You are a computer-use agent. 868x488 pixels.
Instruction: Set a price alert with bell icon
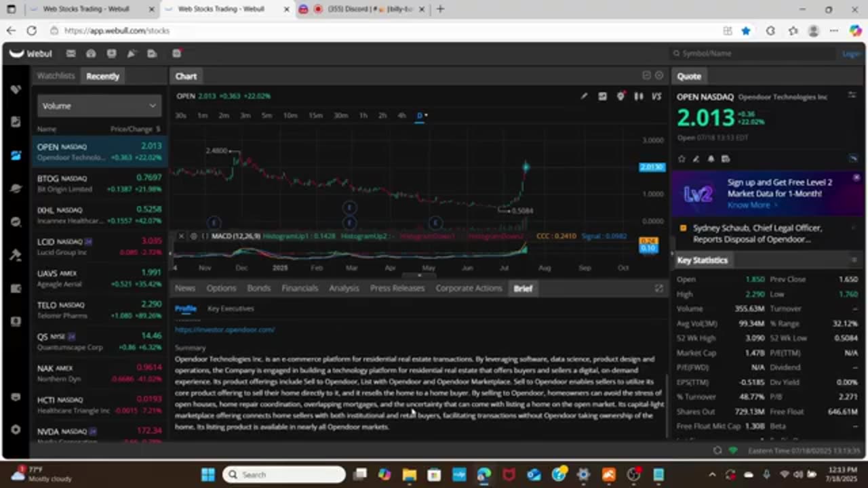coord(711,159)
